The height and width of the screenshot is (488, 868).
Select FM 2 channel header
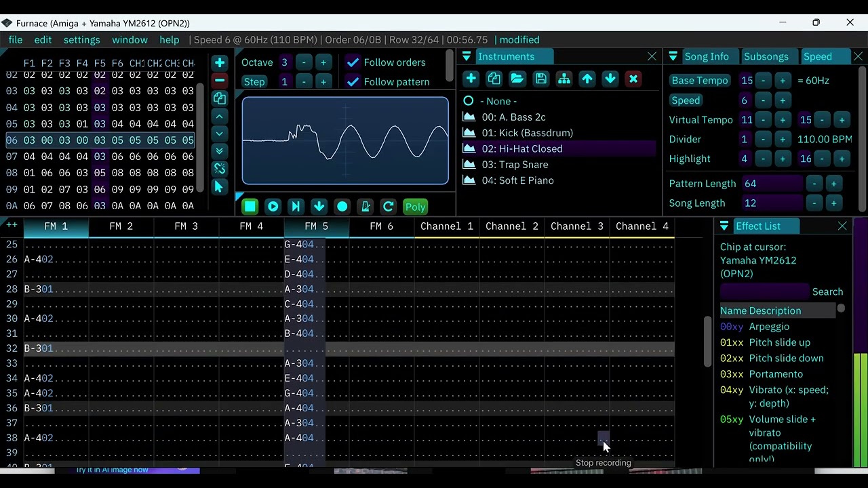pos(121,226)
